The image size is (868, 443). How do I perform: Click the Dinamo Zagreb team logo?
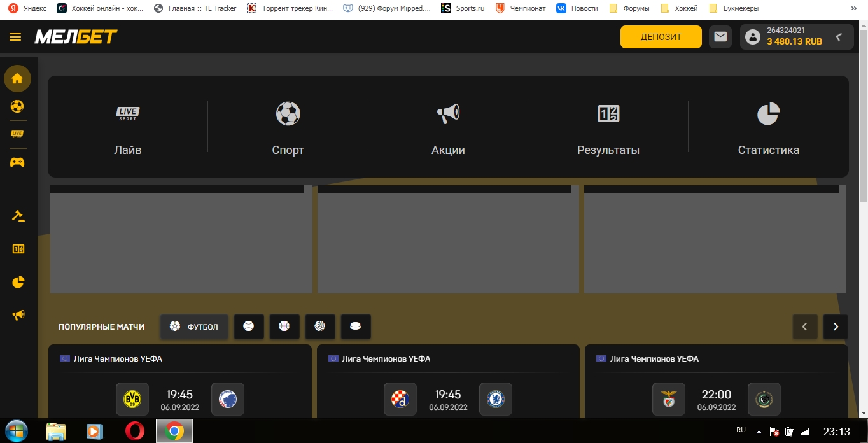coord(400,399)
